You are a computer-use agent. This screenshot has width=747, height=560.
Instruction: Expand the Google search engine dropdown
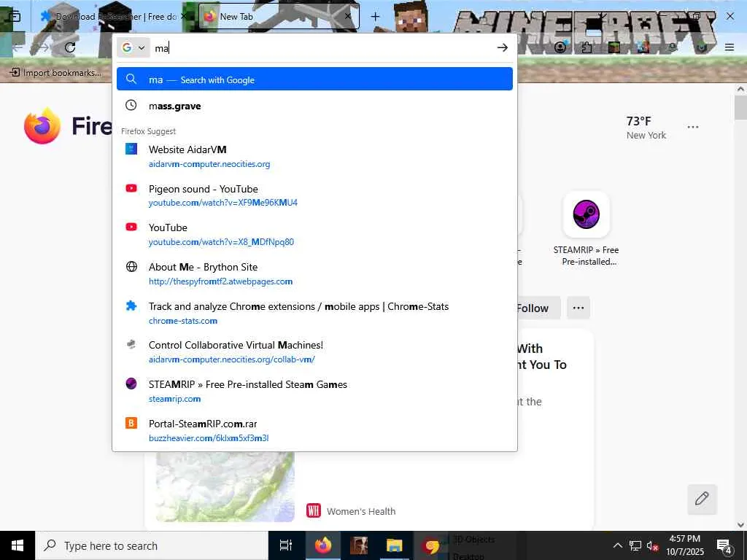coord(133,47)
